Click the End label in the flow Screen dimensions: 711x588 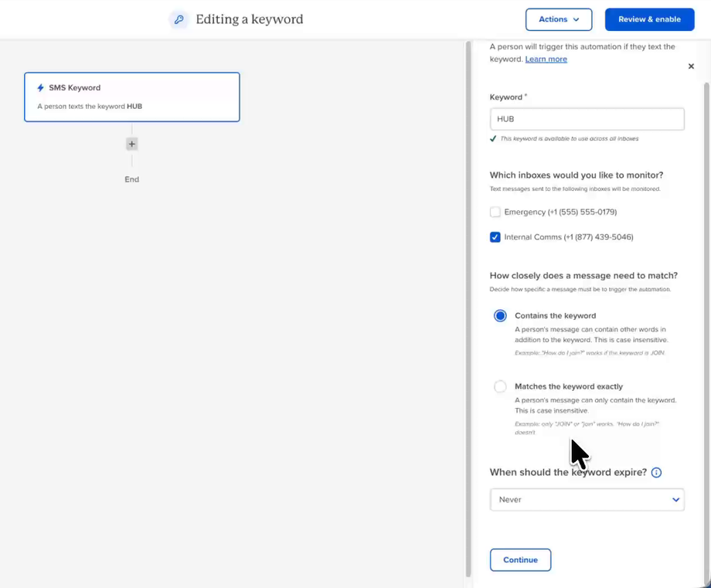click(132, 179)
